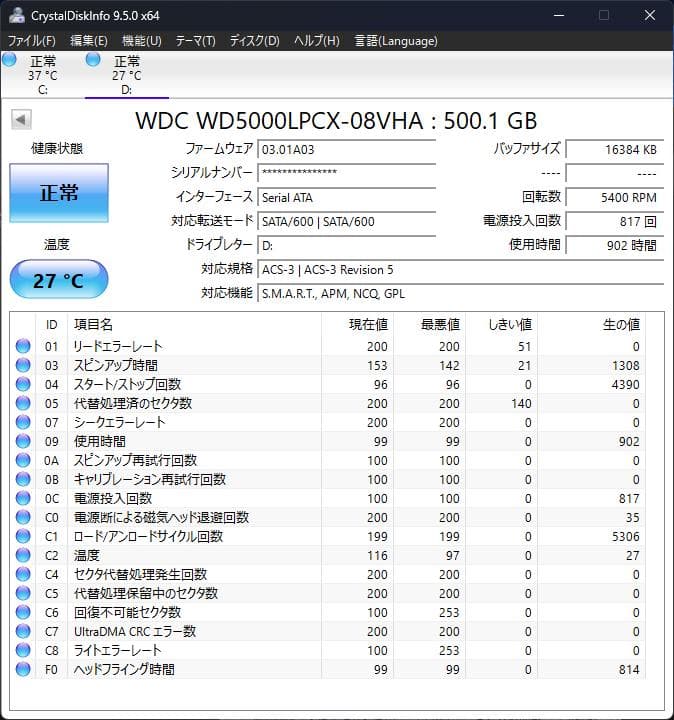The image size is (674, 720).
Task: Close the CrystalDiskInfo window
Action: 650,15
